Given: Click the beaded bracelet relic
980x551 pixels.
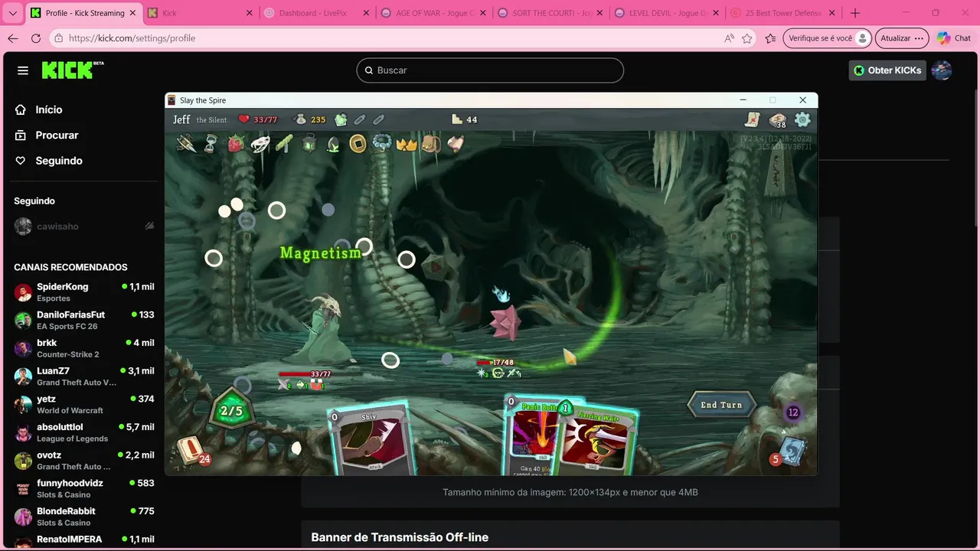Looking at the screenshot, I should (382, 143).
